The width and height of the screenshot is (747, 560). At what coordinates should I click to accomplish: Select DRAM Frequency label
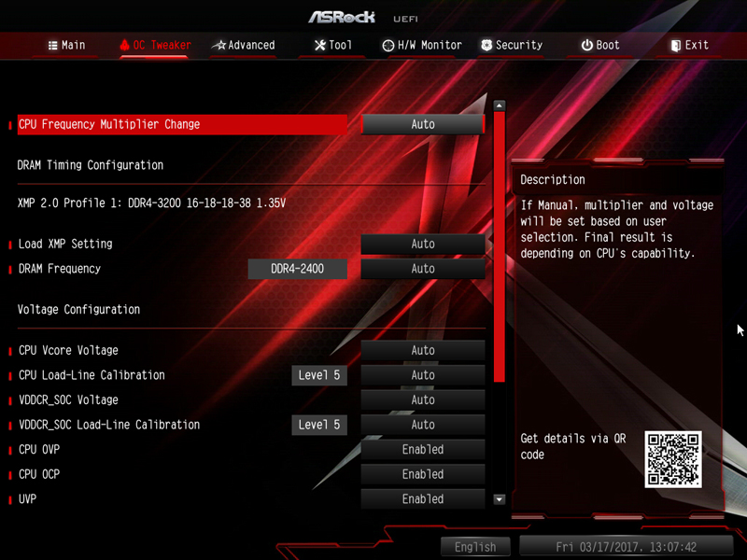60,269
